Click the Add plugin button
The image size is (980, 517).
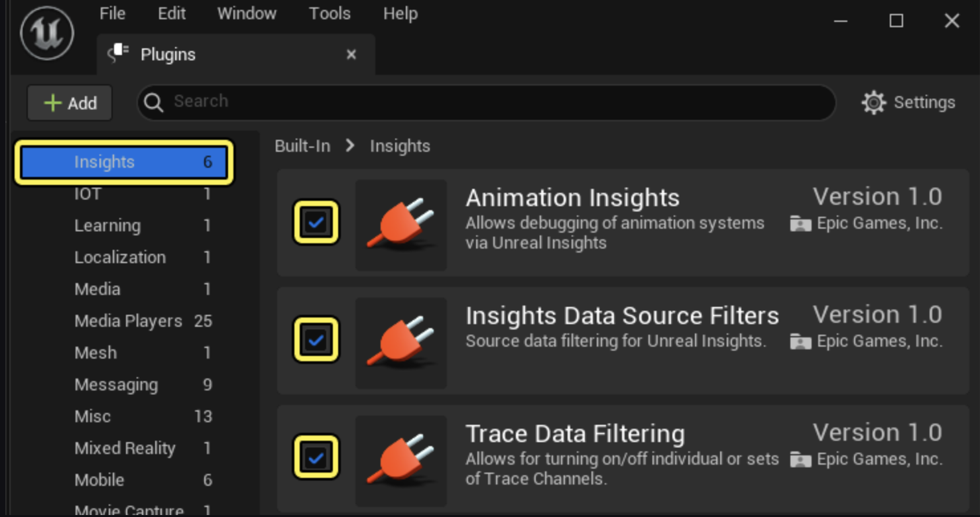70,103
